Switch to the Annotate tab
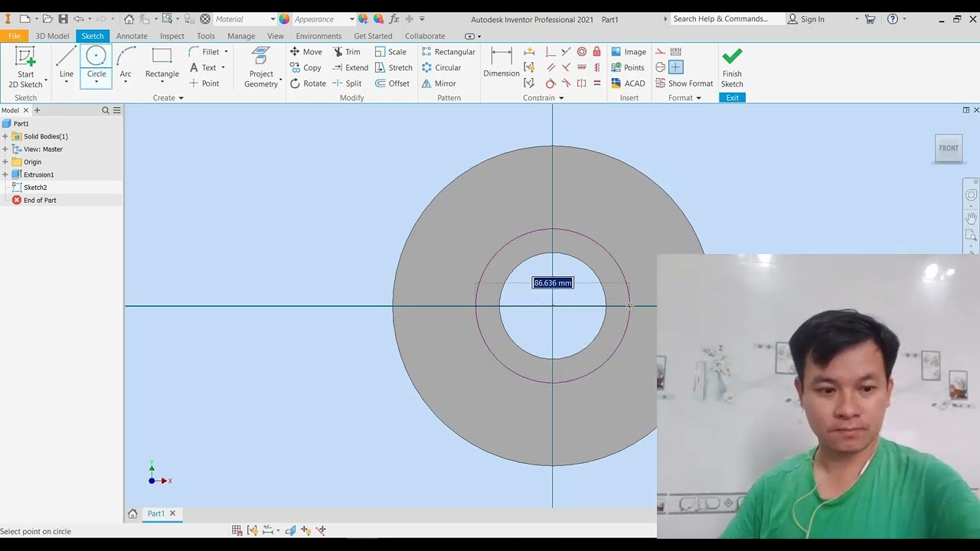This screenshot has height=551, width=980. point(132,36)
